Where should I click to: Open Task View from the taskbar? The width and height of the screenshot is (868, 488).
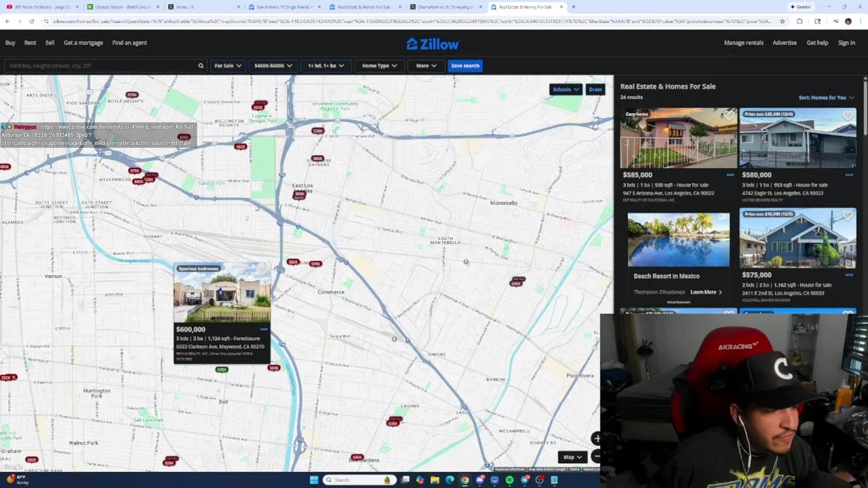pos(405,480)
